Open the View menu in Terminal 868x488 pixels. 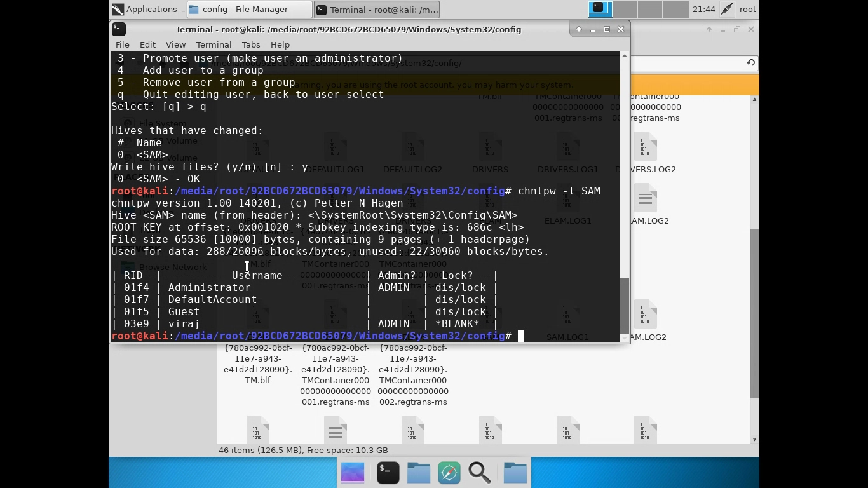[x=175, y=44]
